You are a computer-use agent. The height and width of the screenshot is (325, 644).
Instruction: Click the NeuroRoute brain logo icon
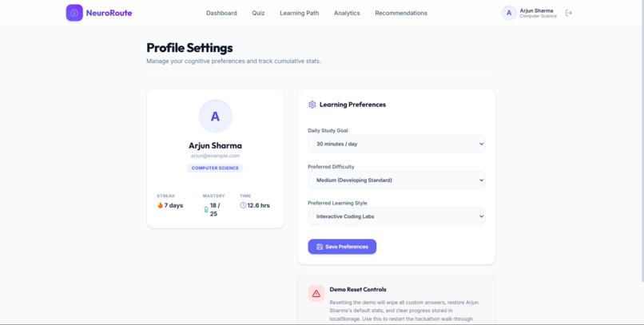point(74,13)
